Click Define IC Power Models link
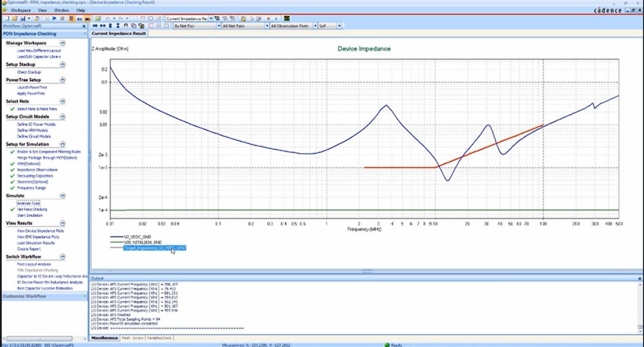 (x=36, y=124)
